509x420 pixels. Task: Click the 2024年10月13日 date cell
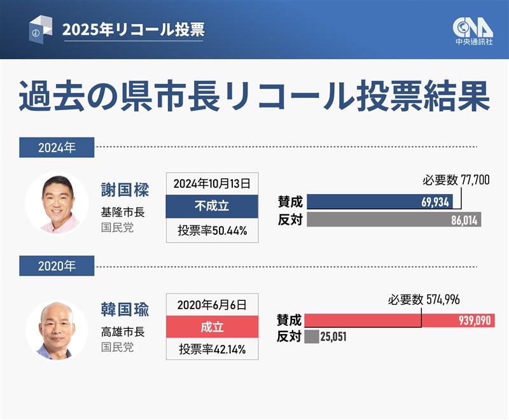212,184
